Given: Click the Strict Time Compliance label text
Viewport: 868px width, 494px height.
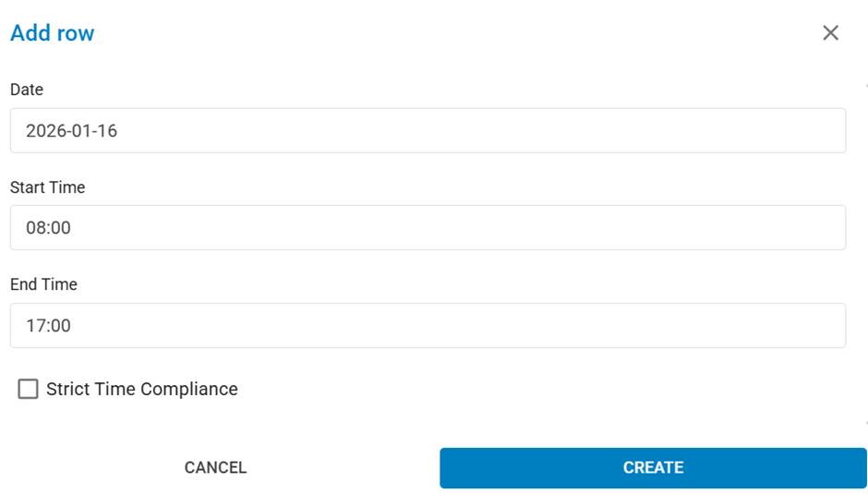Looking at the screenshot, I should (142, 389).
